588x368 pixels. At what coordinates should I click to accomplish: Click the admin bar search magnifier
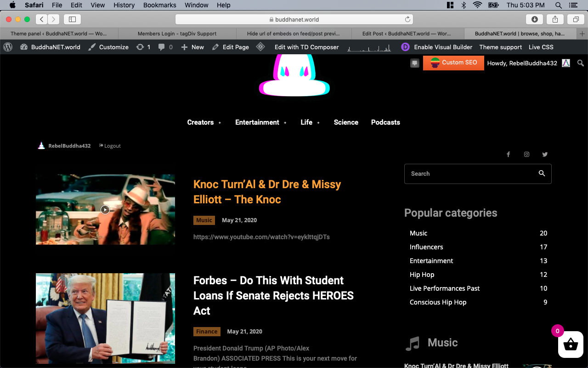(x=581, y=63)
